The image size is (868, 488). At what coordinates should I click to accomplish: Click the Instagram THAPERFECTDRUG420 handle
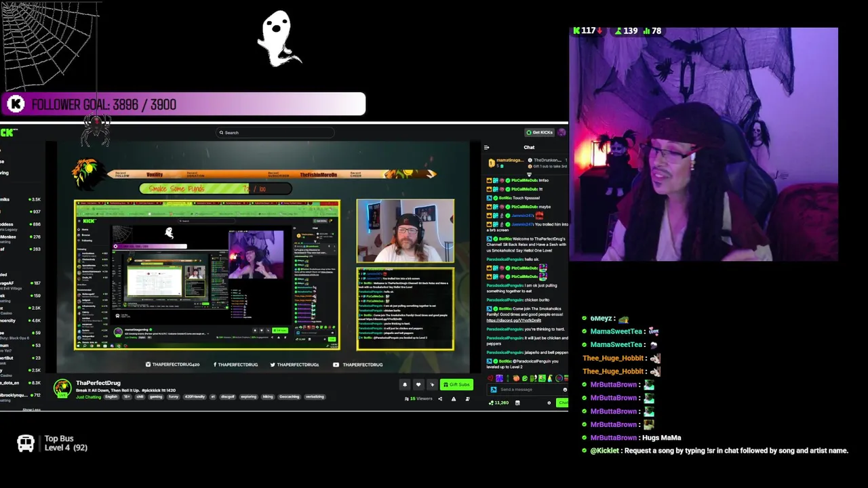click(x=173, y=365)
